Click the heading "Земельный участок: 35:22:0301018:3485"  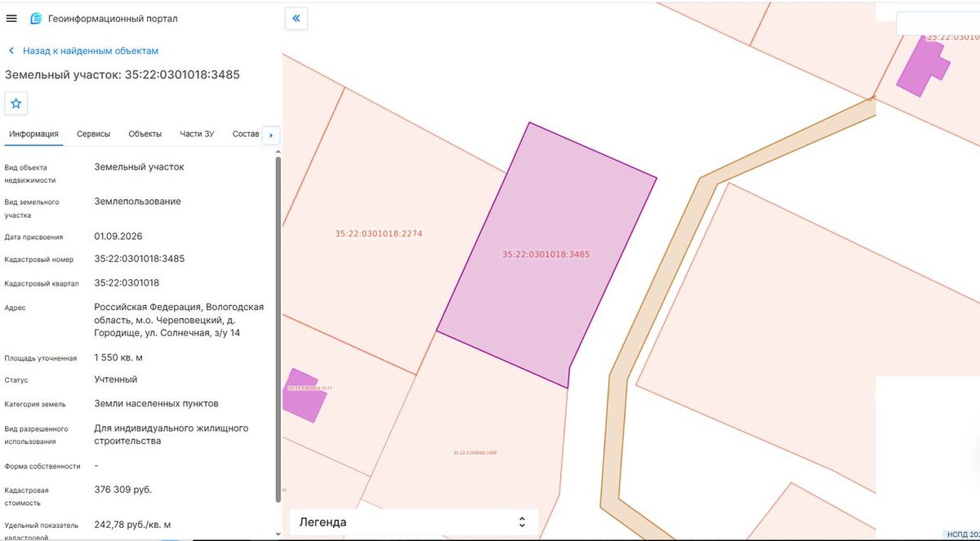pyautogui.click(x=122, y=75)
